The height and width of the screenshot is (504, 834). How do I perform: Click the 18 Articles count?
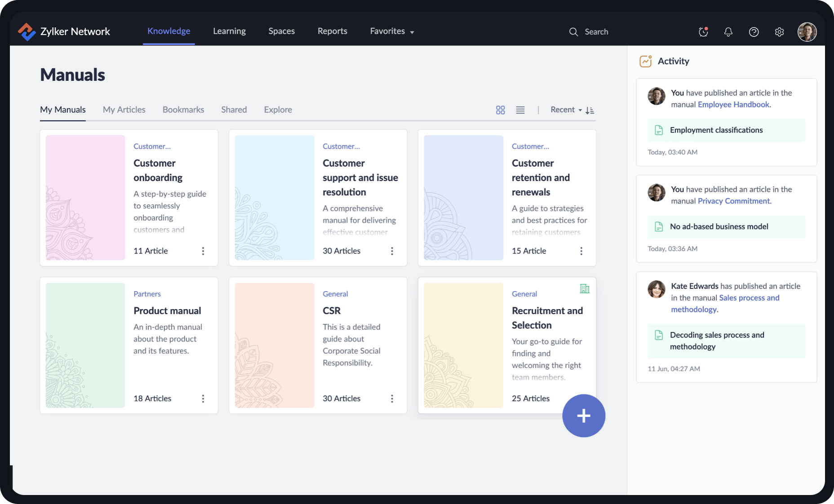point(152,398)
